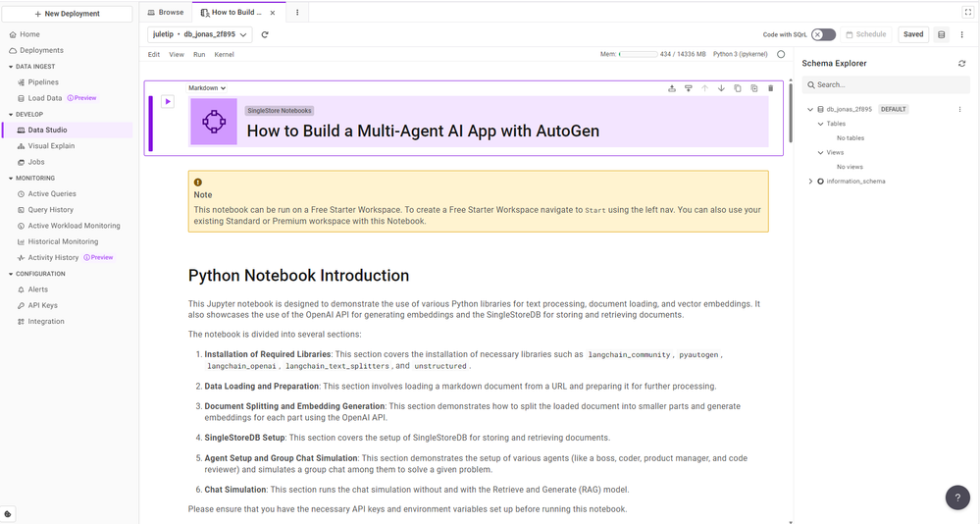Focus the Schema Explorer search field
This screenshot has height=524, width=980.
tap(886, 84)
